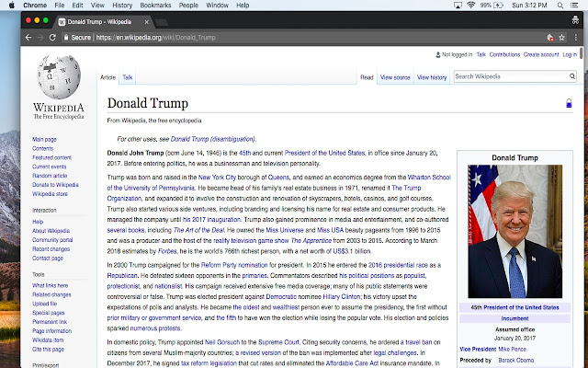Open the Reform Party nomination link
The height and width of the screenshot is (368, 588).
[x=234, y=265]
